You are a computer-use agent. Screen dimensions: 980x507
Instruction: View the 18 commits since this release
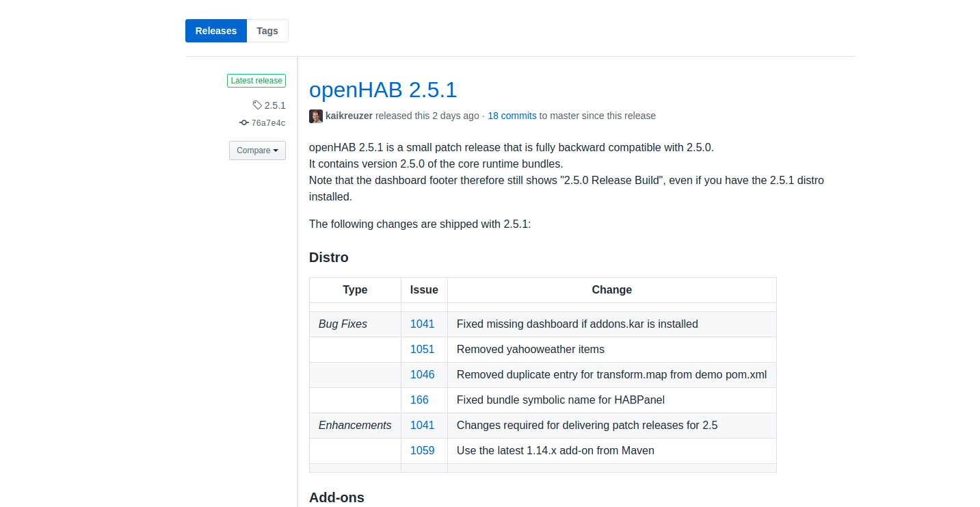[x=512, y=115]
